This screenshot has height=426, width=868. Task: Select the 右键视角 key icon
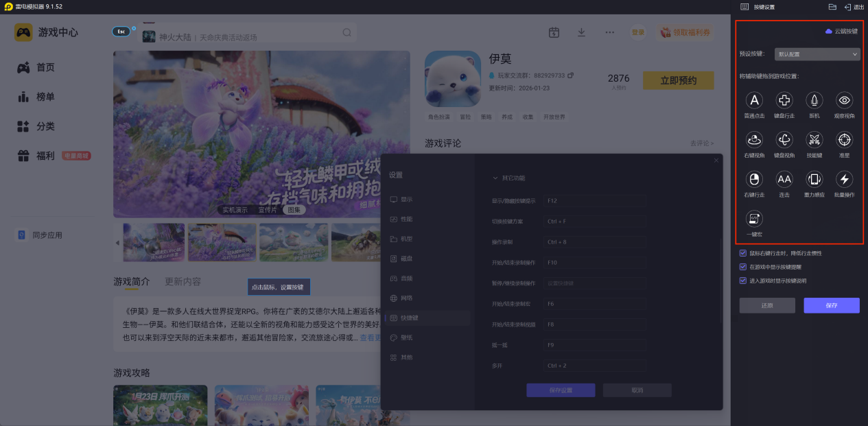(754, 140)
